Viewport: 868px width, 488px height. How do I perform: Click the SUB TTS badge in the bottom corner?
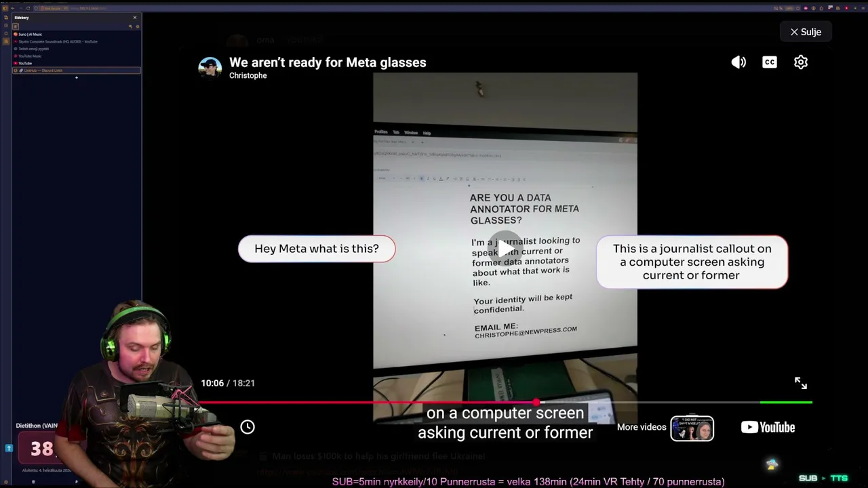point(823,478)
